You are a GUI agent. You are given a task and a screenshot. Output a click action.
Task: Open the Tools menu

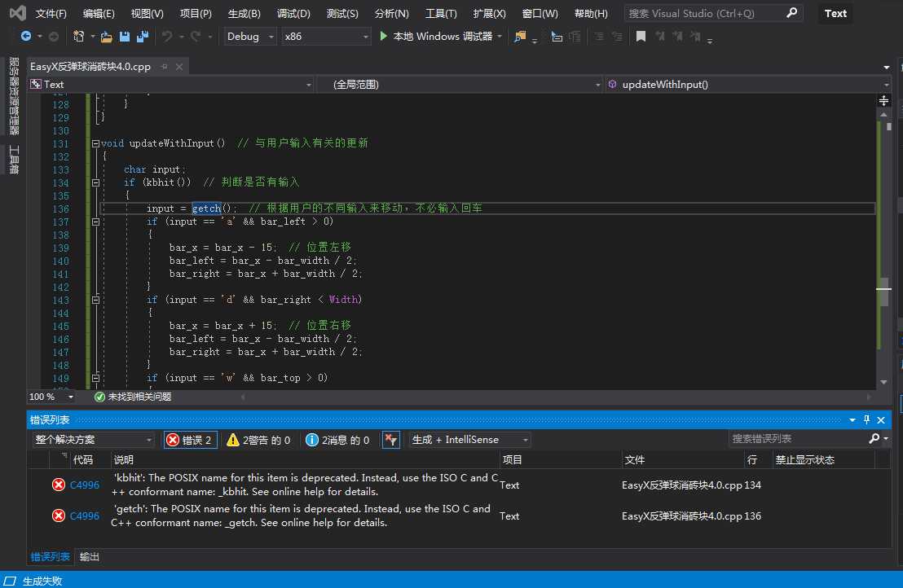(441, 13)
